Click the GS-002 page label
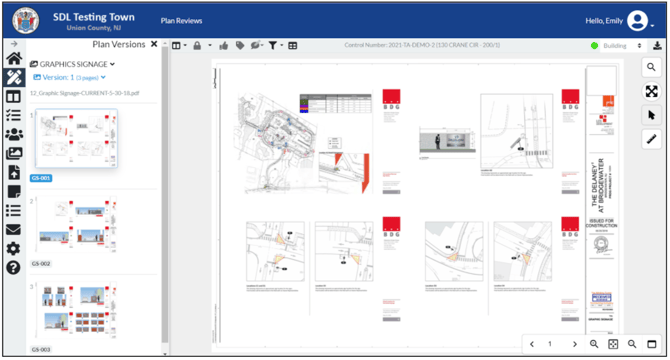Screen dimensions: 670x360 tap(41, 263)
